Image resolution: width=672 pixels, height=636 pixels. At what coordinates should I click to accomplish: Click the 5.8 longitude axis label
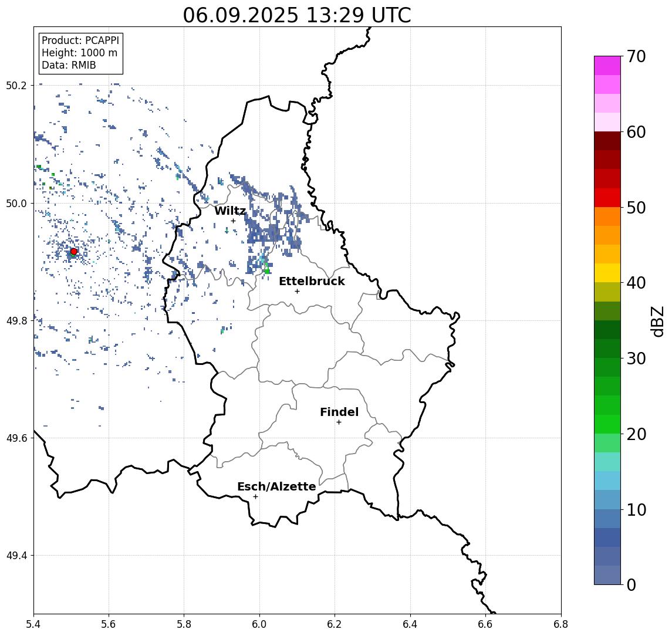[184, 624]
